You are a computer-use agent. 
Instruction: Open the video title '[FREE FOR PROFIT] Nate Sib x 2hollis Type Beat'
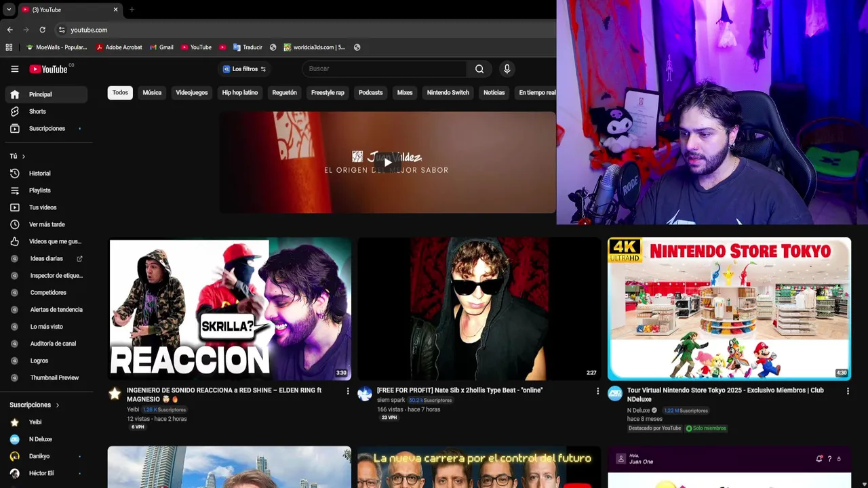[x=460, y=390]
